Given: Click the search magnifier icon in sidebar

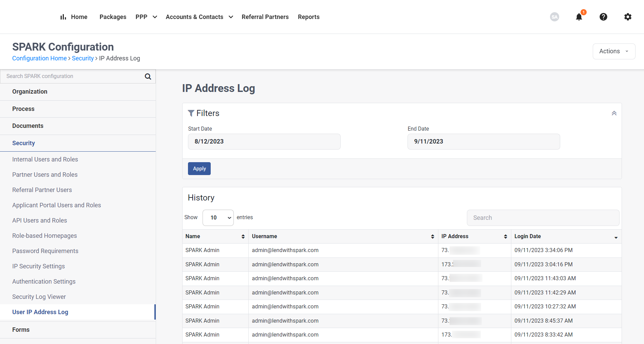Looking at the screenshot, I should 148,76.
